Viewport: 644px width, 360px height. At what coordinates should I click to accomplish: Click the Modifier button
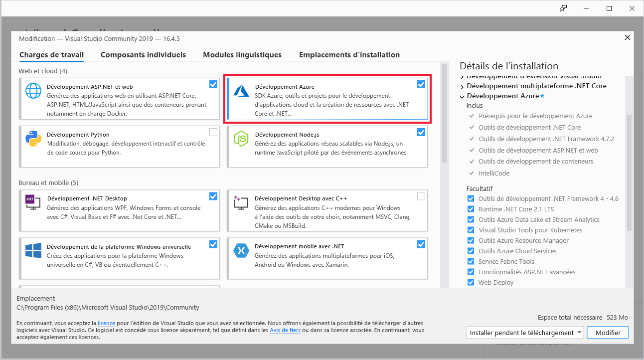pos(608,333)
